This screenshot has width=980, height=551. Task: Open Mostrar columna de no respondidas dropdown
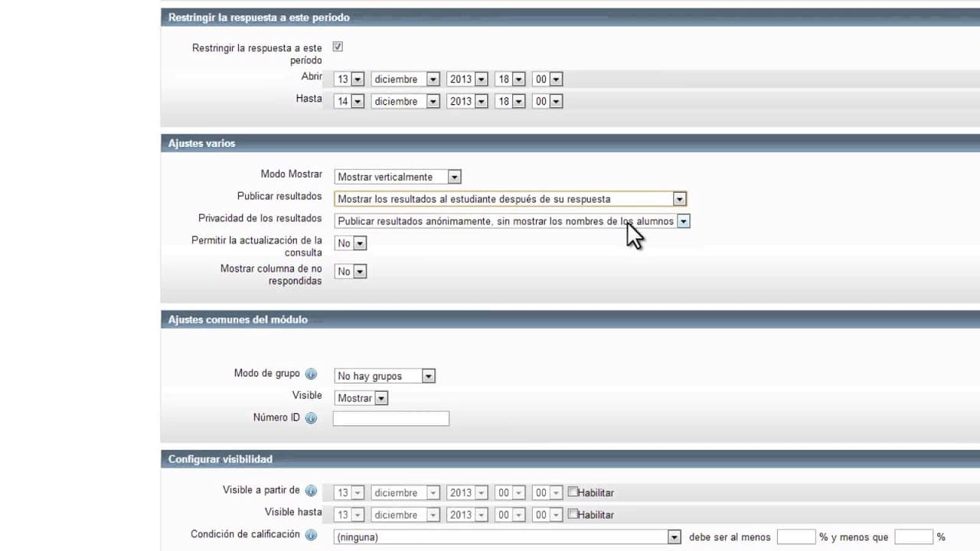(x=351, y=272)
